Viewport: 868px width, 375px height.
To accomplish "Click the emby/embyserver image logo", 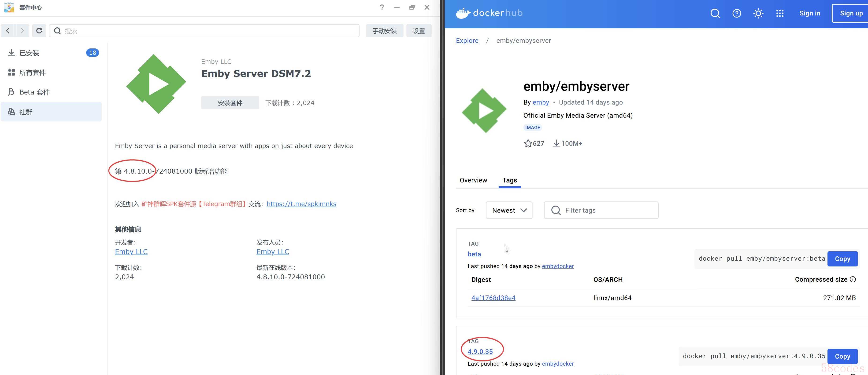I will [484, 110].
